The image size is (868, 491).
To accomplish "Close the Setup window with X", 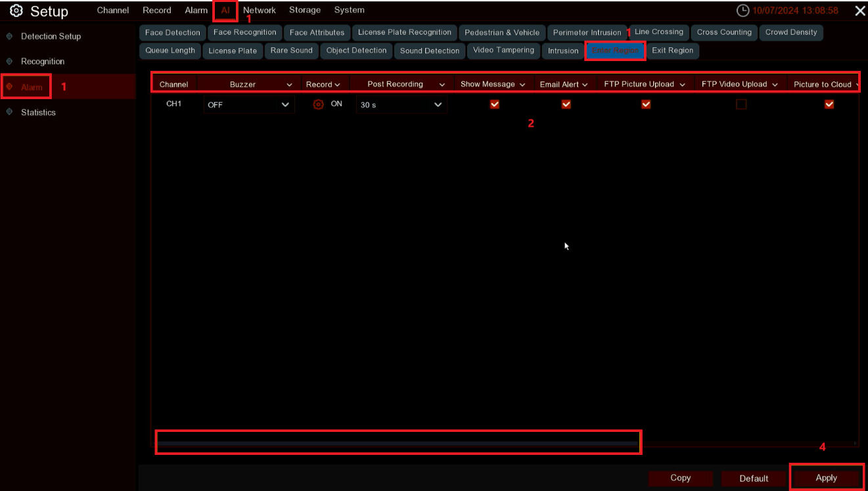I will [x=859, y=11].
